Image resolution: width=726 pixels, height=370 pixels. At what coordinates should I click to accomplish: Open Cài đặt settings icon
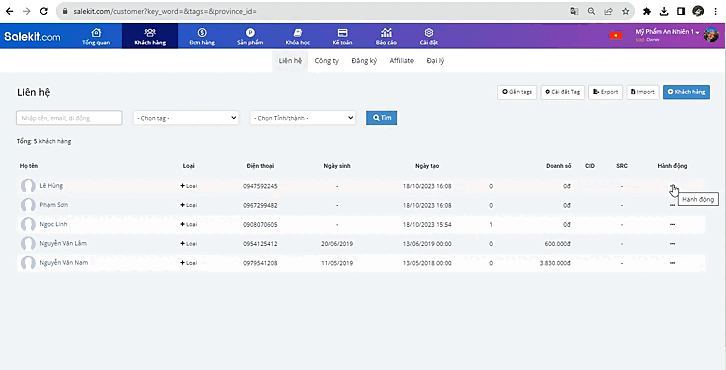(429, 32)
